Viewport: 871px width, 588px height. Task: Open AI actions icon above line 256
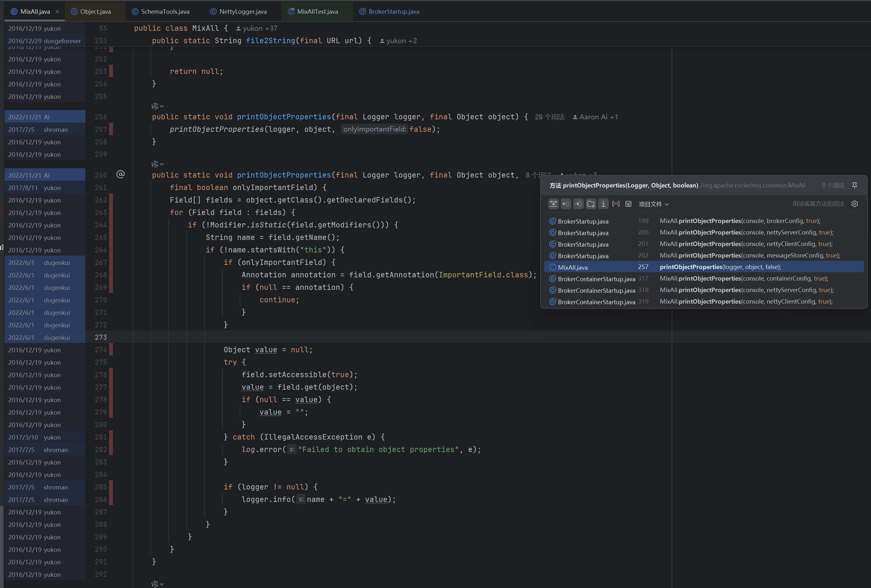pos(157,107)
